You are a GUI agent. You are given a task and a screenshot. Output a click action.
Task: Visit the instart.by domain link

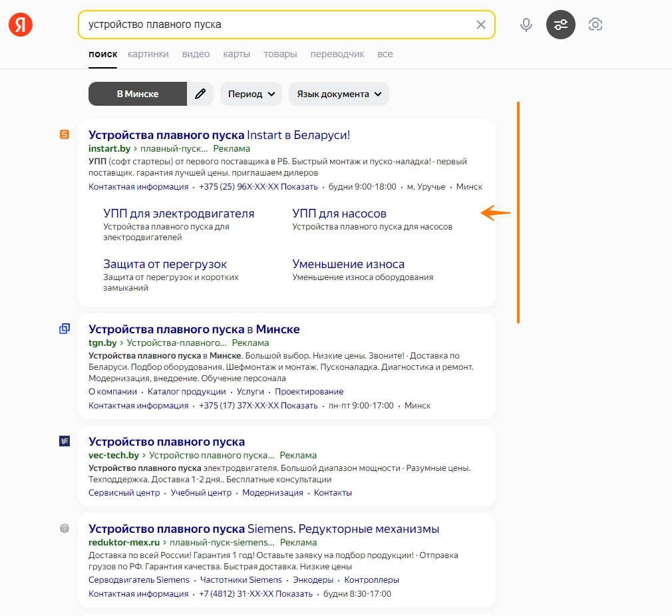109,148
